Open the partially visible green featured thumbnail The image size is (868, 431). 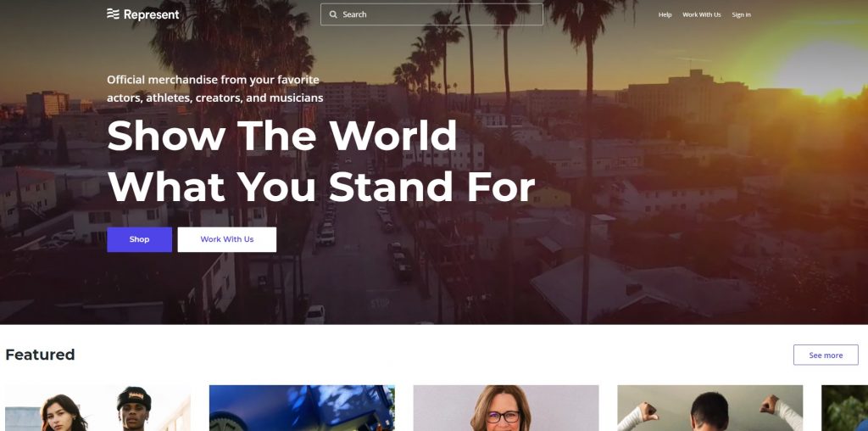click(x=845, y=408)
